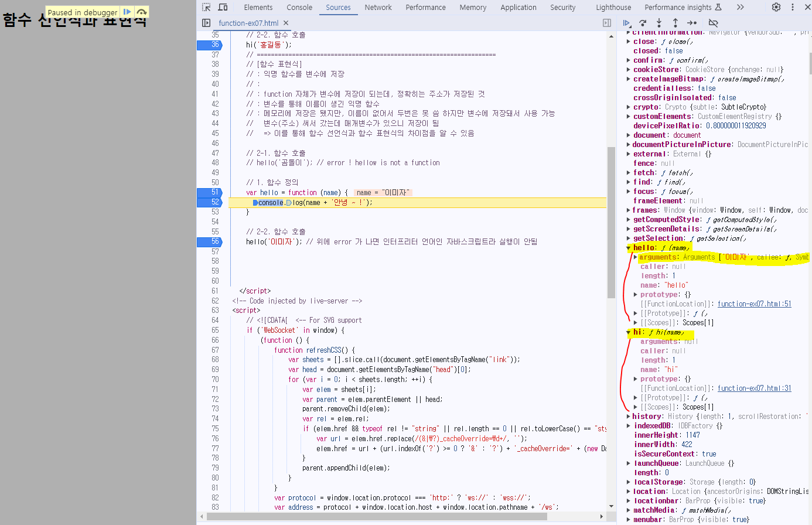
Task: Open function-ex07.html:51 function location link
Action: 755,304
